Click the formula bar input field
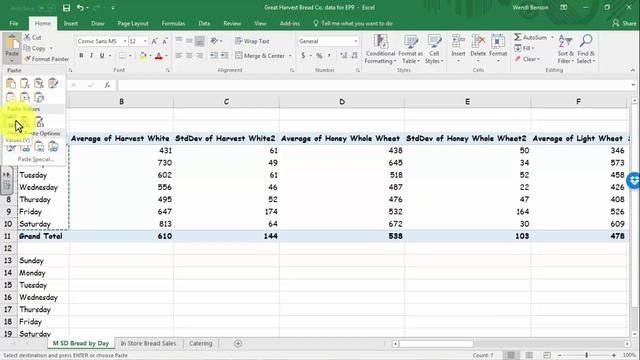The height and width of the screenshot is (360, 640). 375,85
